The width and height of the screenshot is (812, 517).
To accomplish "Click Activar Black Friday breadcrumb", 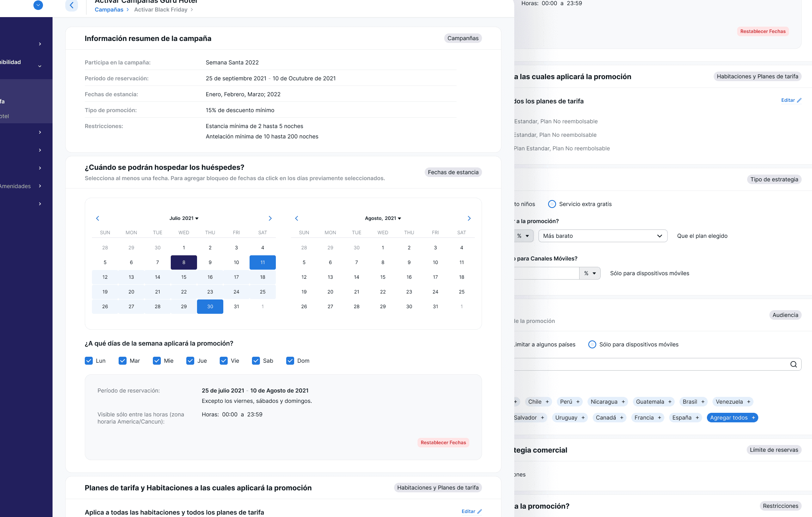I will (x=160, y=10).
